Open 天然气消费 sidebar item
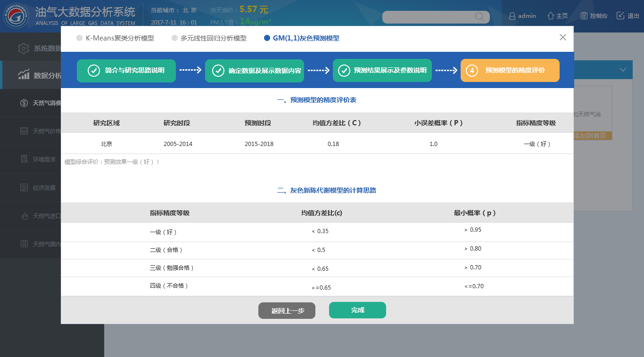The height and width of the screenshot is (357, 644). click(x=31, y=103)
